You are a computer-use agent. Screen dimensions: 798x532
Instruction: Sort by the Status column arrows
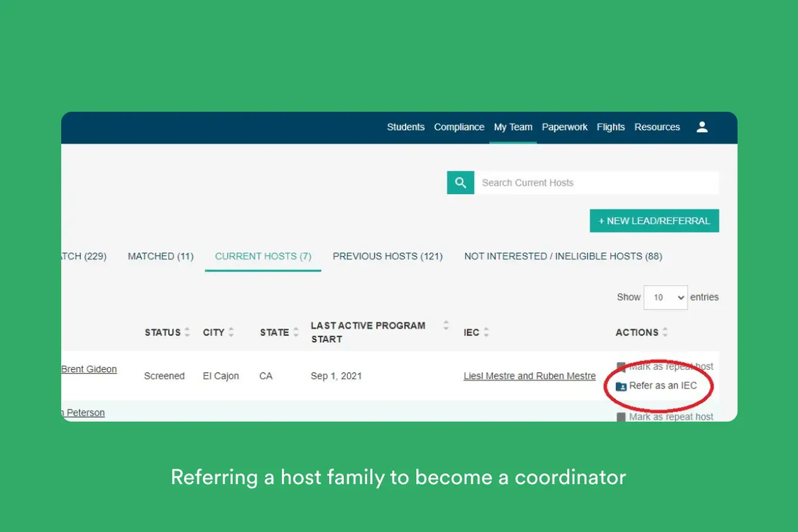187,332
